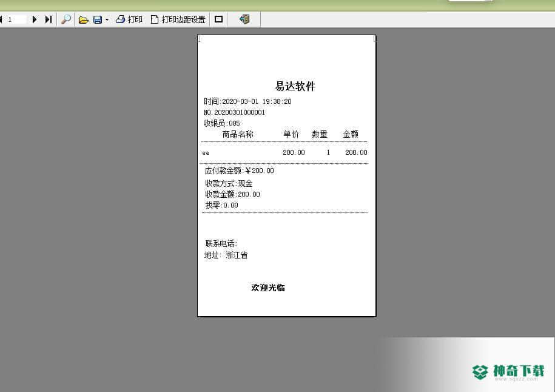
Task: Click the time line 2020-03-01 19:38:20
Action: (x=247, y=101)
